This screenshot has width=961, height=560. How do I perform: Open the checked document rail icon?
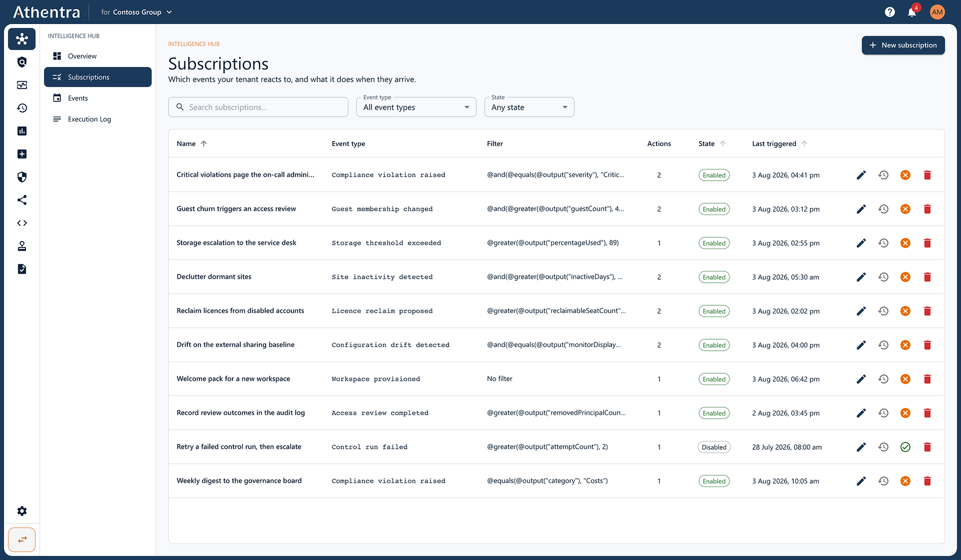(x=22, y=269)
